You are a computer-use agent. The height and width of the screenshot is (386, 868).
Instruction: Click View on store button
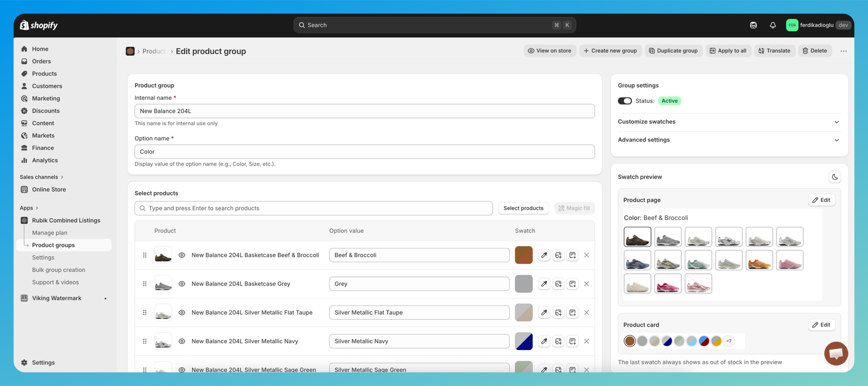(550, 51)
